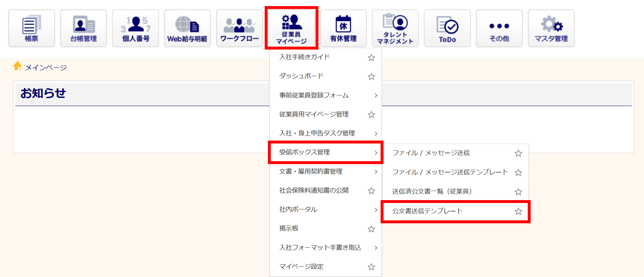Click the 台帳管理 ledger icon
The width and height of the screenshot is (644, 277).
[x=83, y=28]
